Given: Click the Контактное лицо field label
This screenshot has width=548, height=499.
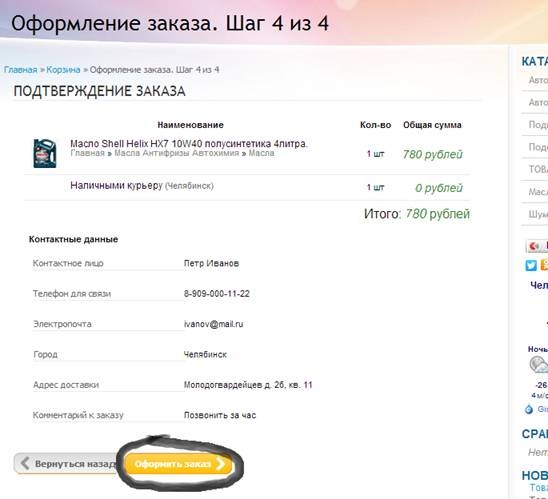Looking at the screenshot, I should point(68,263).
